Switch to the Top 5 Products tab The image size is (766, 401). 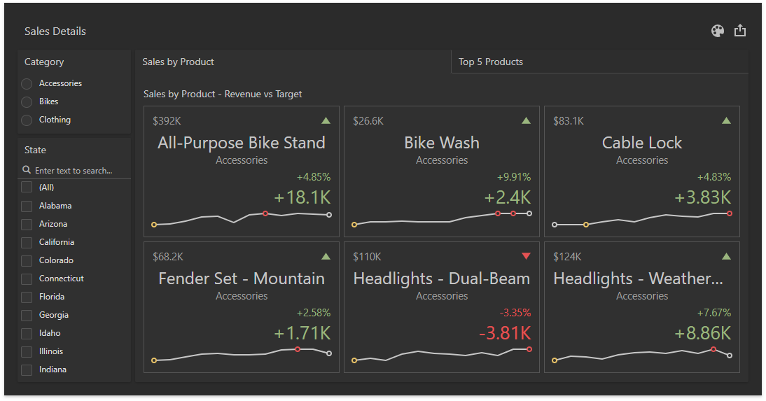tap(490, 62)
